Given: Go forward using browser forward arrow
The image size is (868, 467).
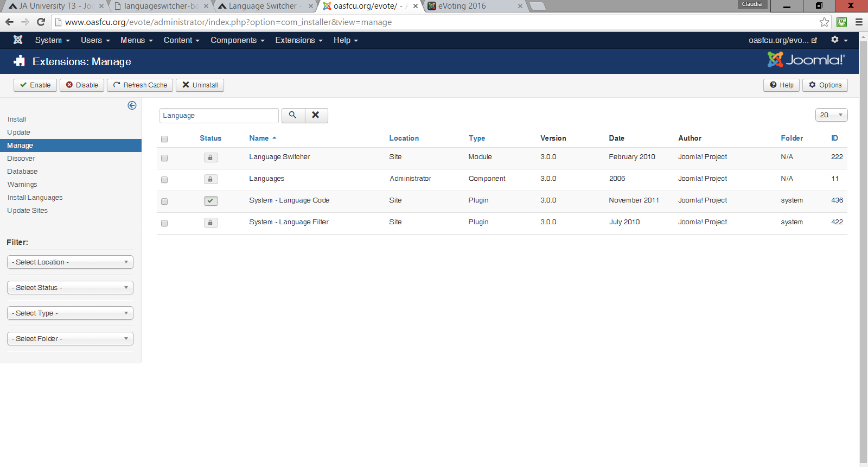Looking at the screenshot, I should pos(25,22).
